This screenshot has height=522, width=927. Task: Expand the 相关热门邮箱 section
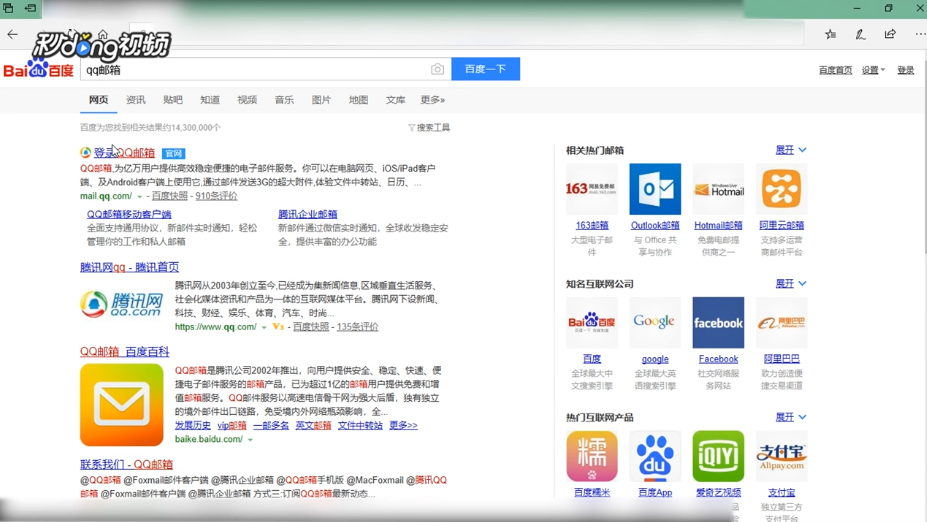point(790,150)
